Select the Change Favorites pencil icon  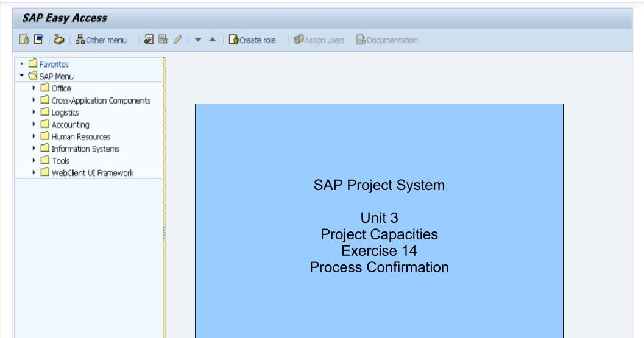(x=177, y=40)
